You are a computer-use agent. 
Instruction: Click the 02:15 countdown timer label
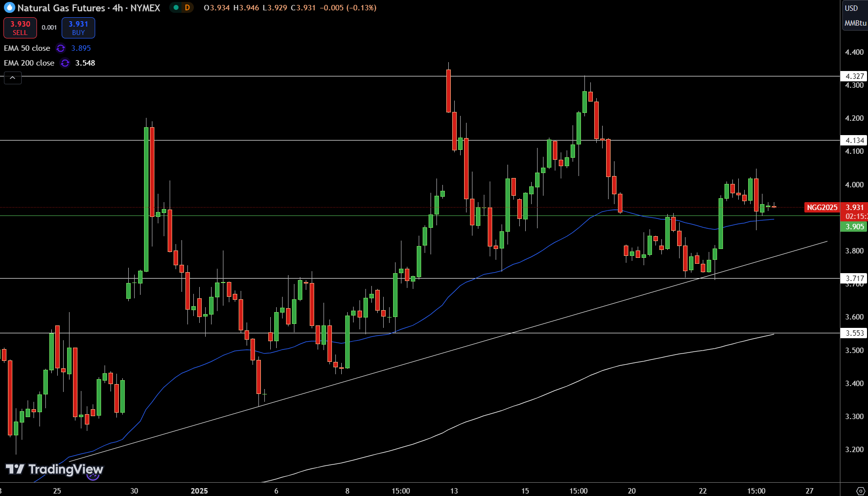pyautogui.click(x=856, y=216)
